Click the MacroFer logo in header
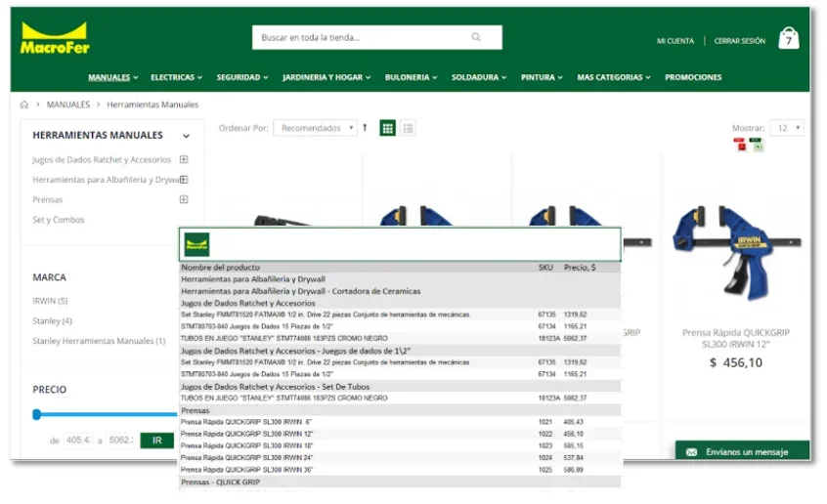Screen dimensions: 827x504 tap(55, 38)
